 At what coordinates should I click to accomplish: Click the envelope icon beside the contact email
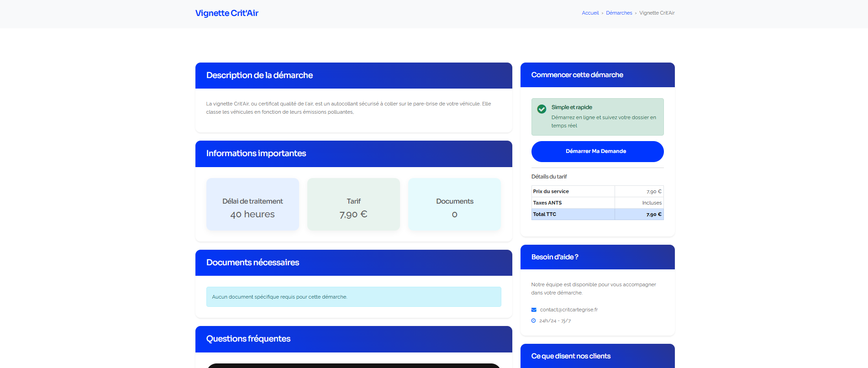coord(534,310)
